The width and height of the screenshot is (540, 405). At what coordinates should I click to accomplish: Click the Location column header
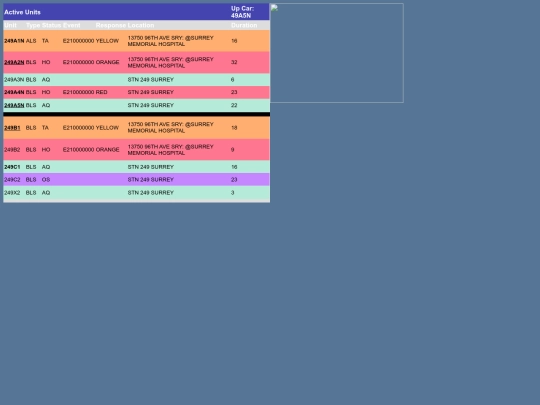(x=141, y=25)
